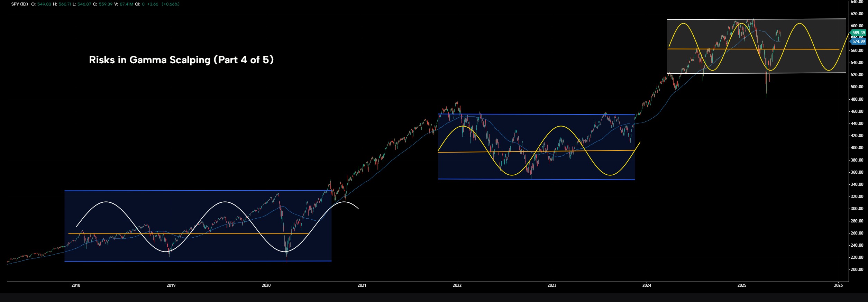Click the 460.00 price axis label
Image resolution: width=868 pixels, height=302 pixels.
tap(857, 111)
